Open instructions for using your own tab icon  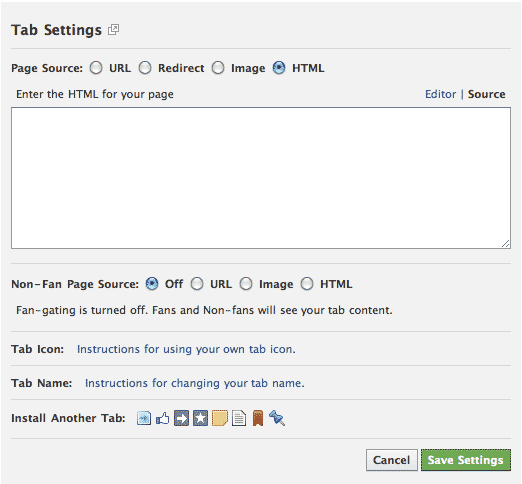coord(186,349)
